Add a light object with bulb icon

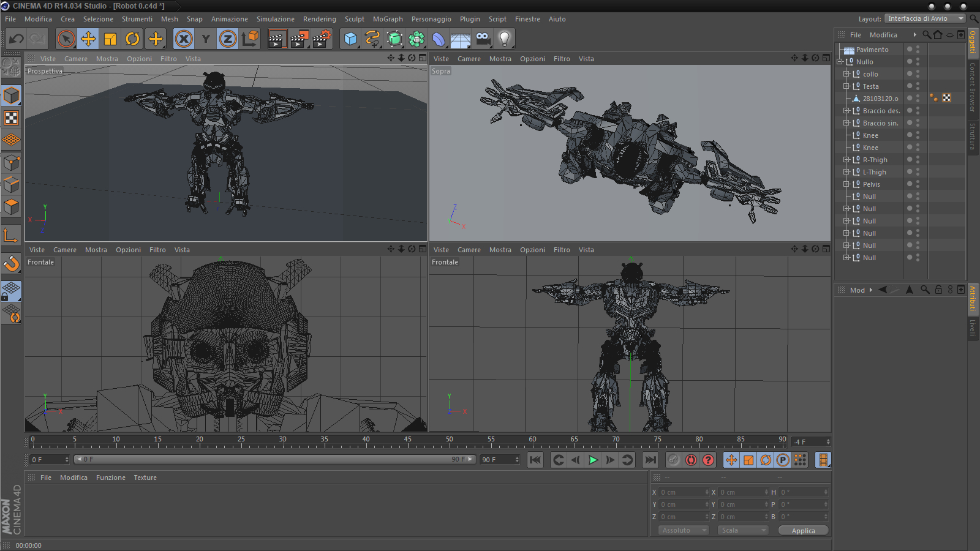504,39
